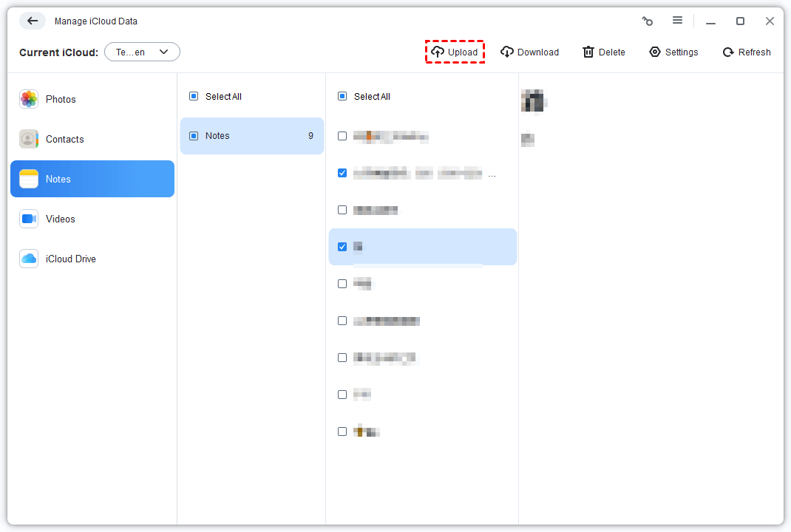This screenshot has height=532, width=791.
Task: Open Photos category in sidebar
Action: click(61, 99)
